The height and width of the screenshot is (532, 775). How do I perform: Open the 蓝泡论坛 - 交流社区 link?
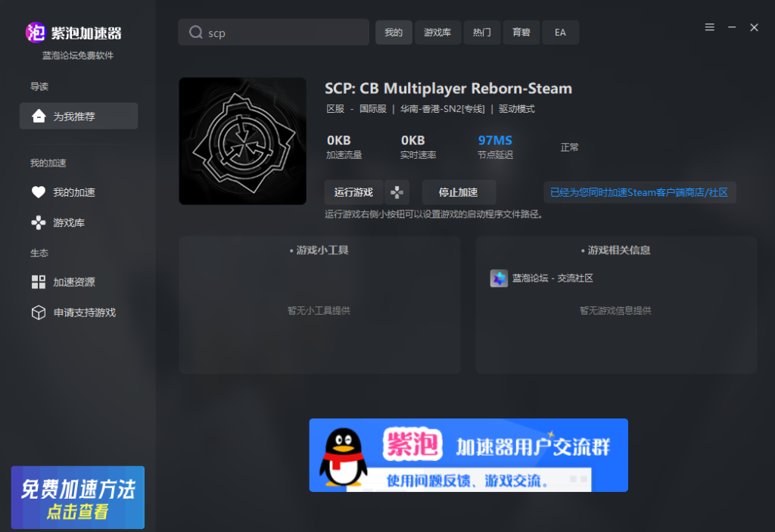[x=552, y=278]
